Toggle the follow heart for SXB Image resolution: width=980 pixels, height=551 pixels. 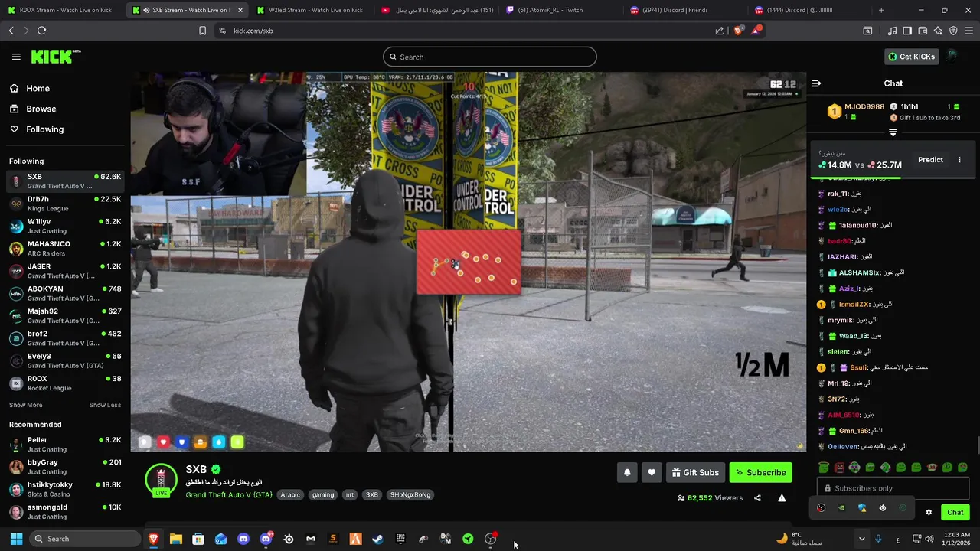point(652,472)
